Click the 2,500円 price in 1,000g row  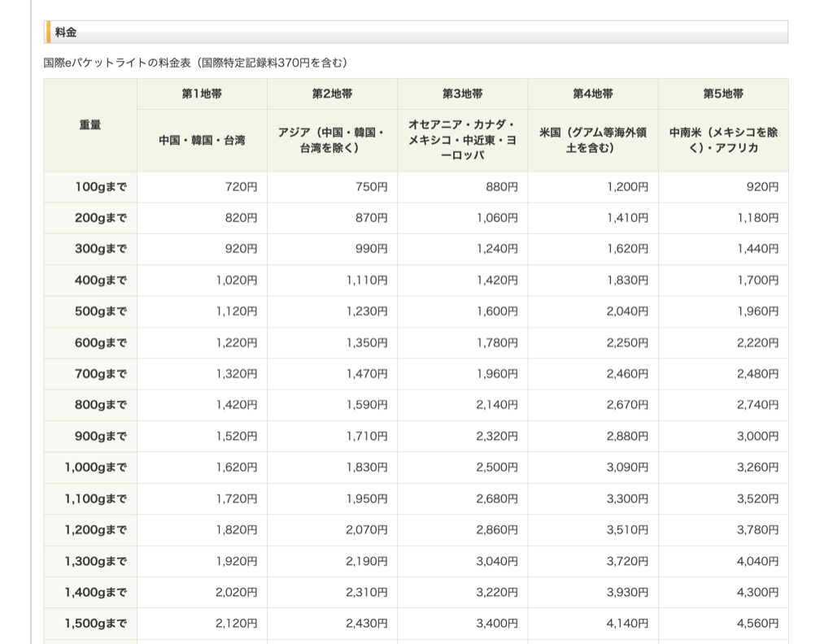coord(497,468)
